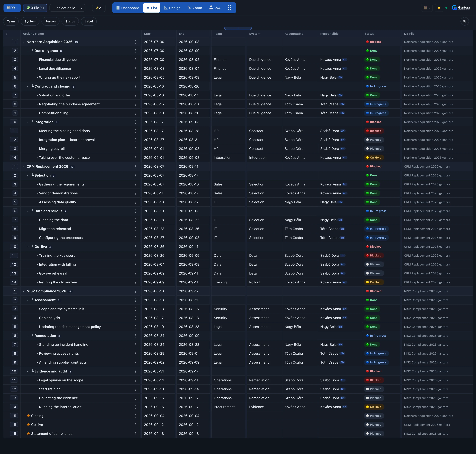
Task: Click the star milestone icon for Closing
Action: pyautogui.click(x=28, y=416)
